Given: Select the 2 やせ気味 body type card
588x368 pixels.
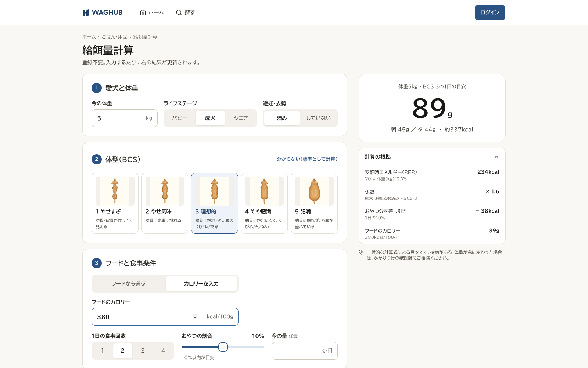Looking at the screenshot, I should pos(165,203).
